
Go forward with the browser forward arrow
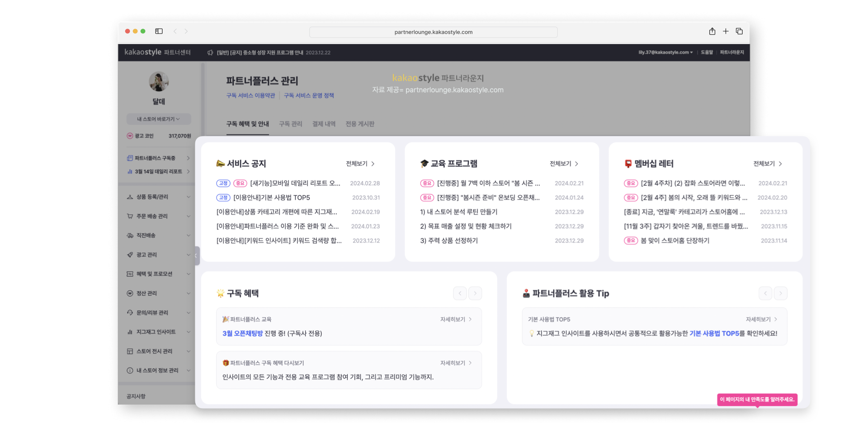186,31
